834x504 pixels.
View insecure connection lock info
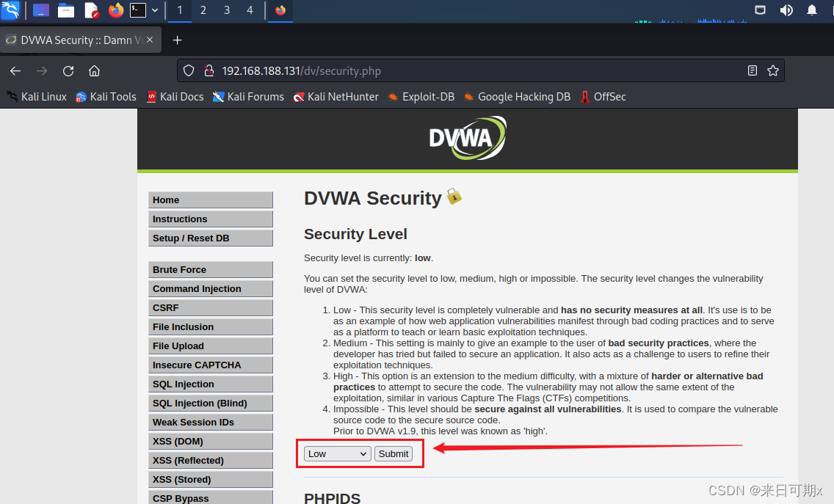(x=209, y=70)
